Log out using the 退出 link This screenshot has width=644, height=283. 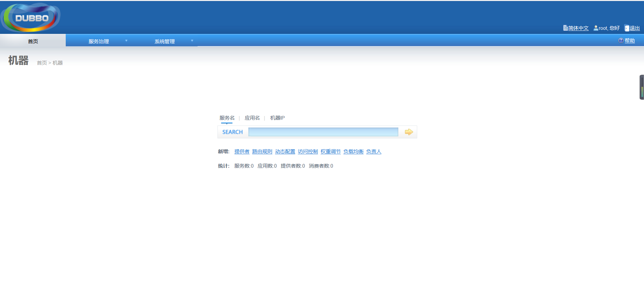click(635, 28)
